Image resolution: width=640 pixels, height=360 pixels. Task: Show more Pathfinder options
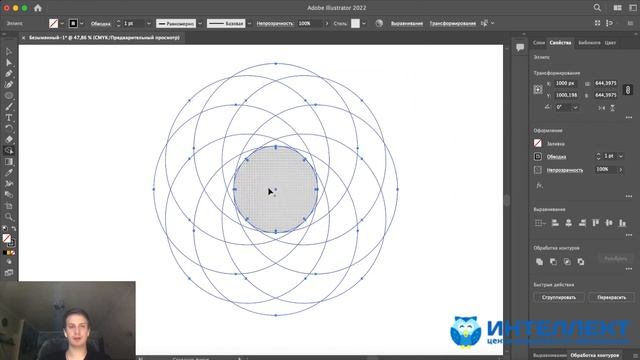coord(629,269)
